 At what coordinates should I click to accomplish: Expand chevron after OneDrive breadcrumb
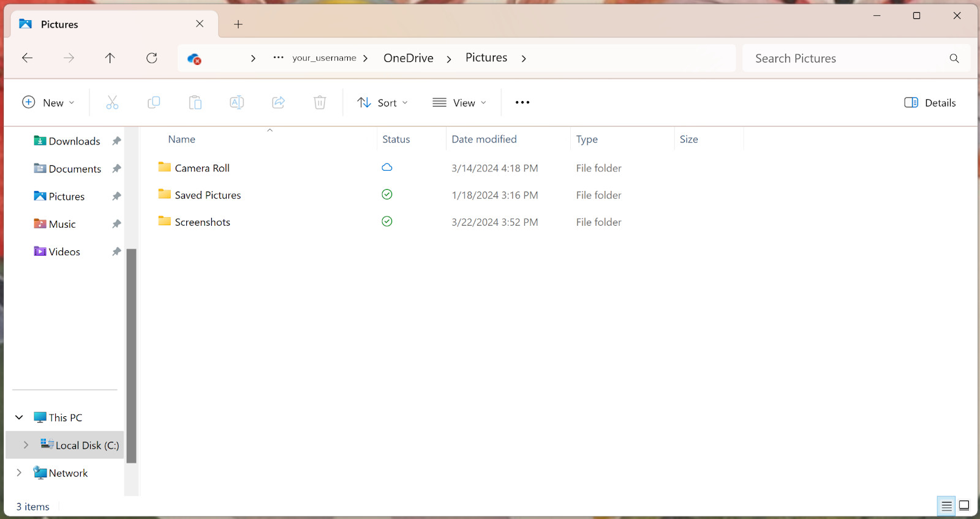pos(449,59)
